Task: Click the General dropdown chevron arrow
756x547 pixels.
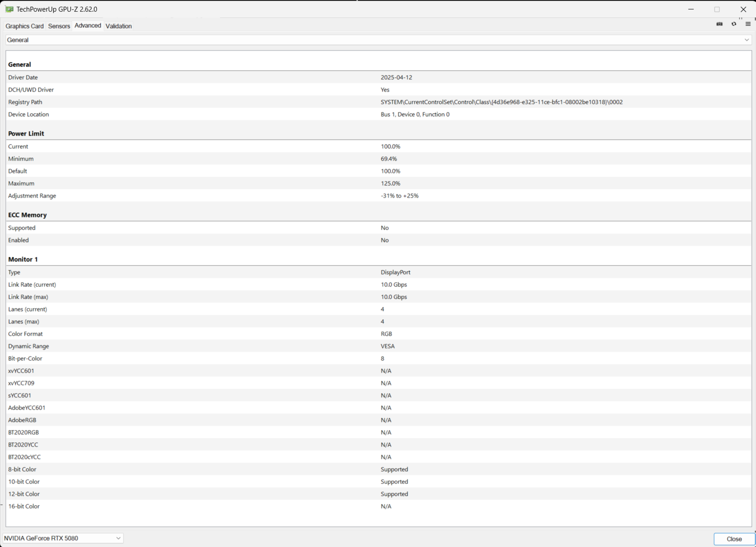Action: (x=747, y=40)
